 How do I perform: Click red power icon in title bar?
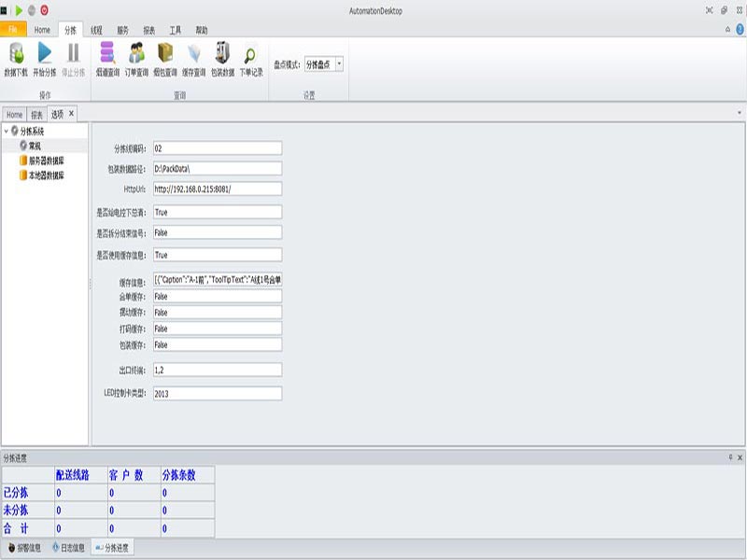tap(44, 9)
